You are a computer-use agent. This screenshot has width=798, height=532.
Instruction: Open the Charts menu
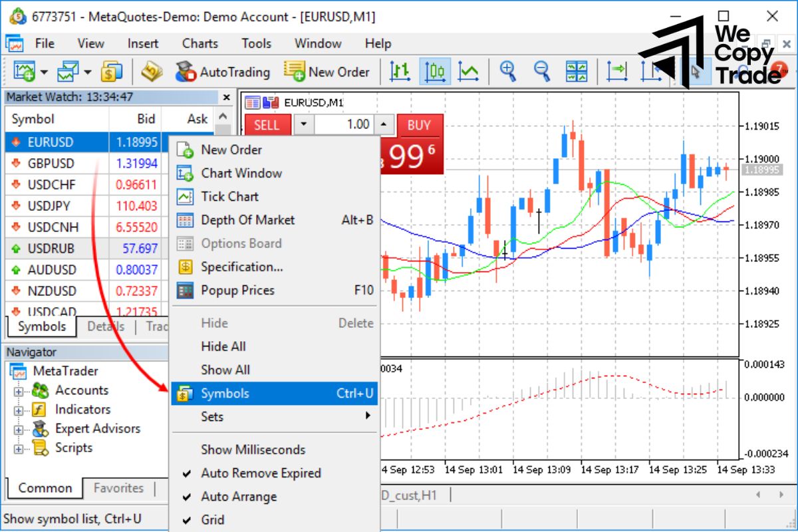click(199, 44)
